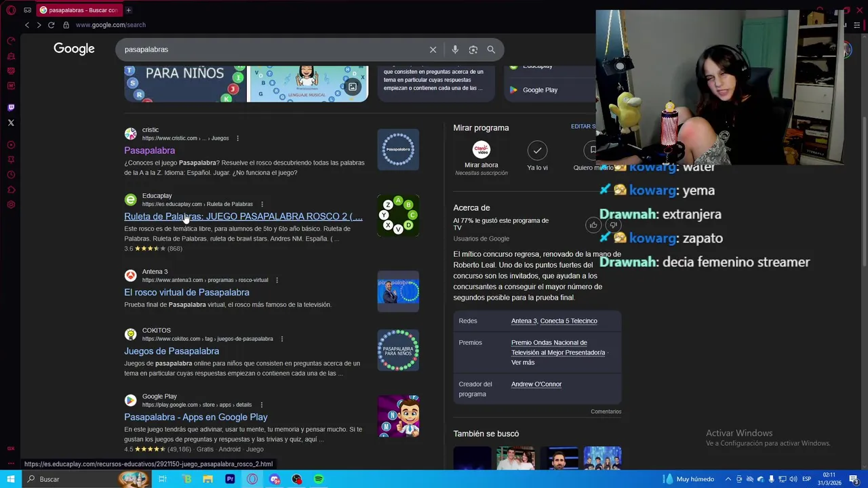Open 'Muy húmedo' weather widget
The height and width of the screenshot is (488, 868).
click(688, 479)
